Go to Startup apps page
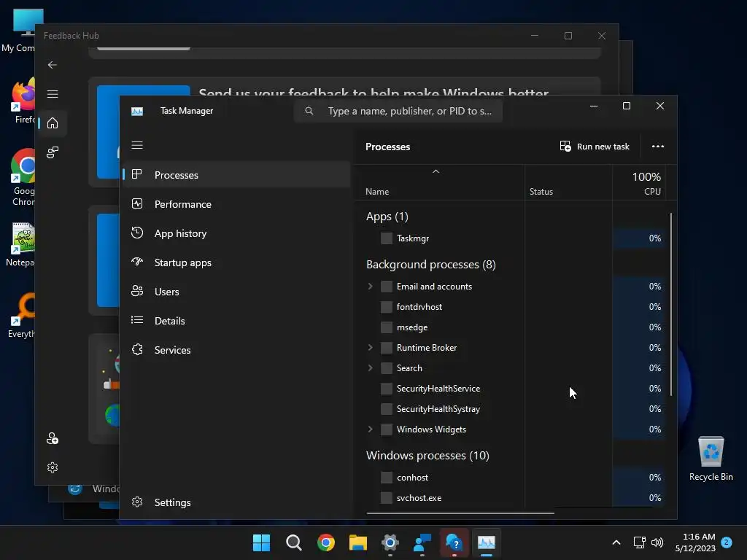747x560 pixels. click(237, 262)
